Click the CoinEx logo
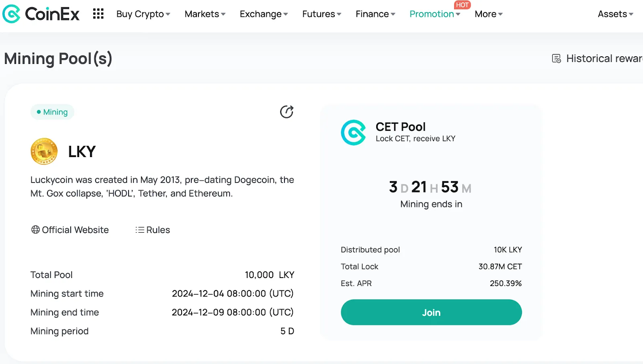The image size is (643, 364). tap(41, 14)
